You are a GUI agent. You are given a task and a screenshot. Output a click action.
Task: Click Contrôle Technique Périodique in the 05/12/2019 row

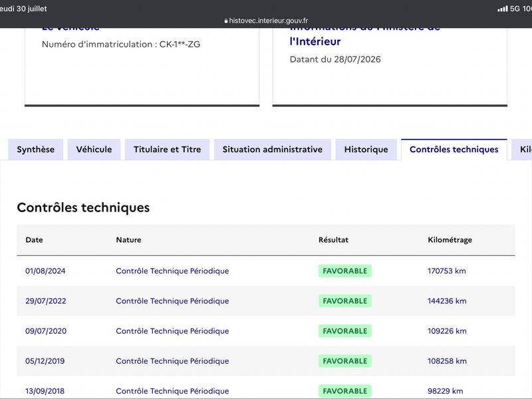(x=172, y=361)
